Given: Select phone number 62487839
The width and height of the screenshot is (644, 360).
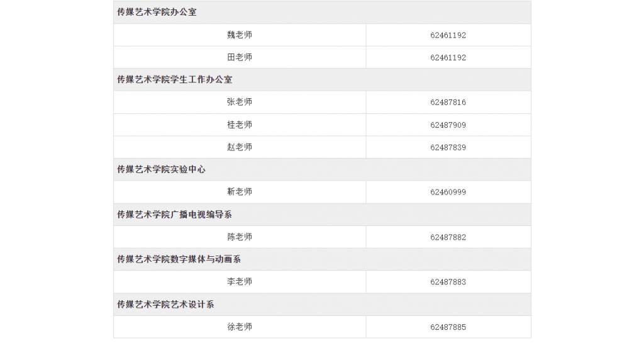Looking at the screenshot, I should (x=448, y=148).
